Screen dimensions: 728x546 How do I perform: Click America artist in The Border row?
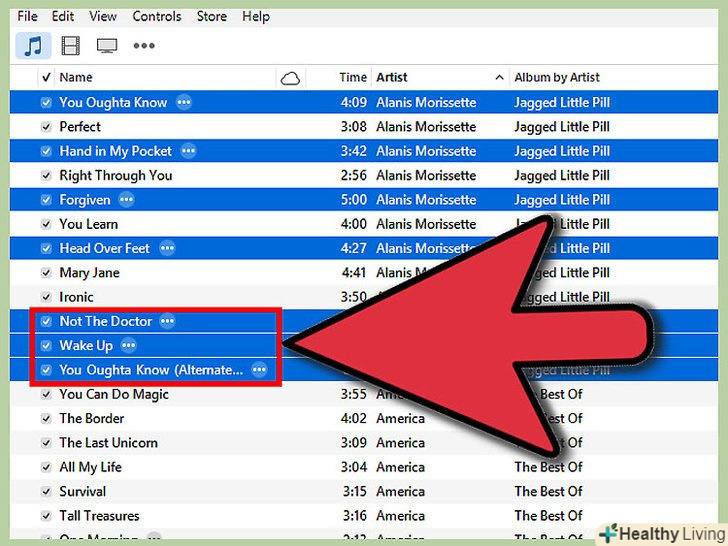401,419
